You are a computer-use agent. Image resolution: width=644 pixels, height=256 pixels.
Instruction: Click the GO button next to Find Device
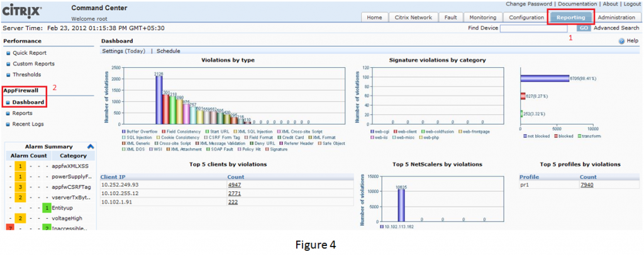click(583, 28)
